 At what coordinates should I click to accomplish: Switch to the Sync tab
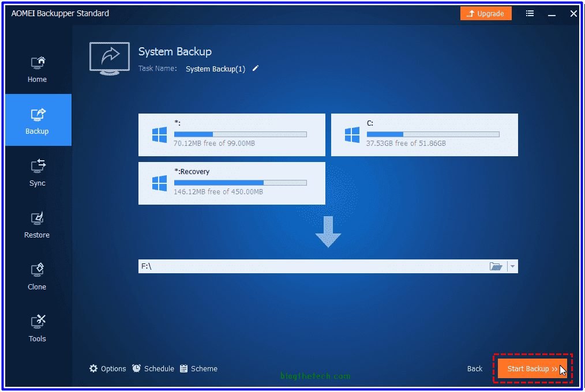[x=37, y=173]
